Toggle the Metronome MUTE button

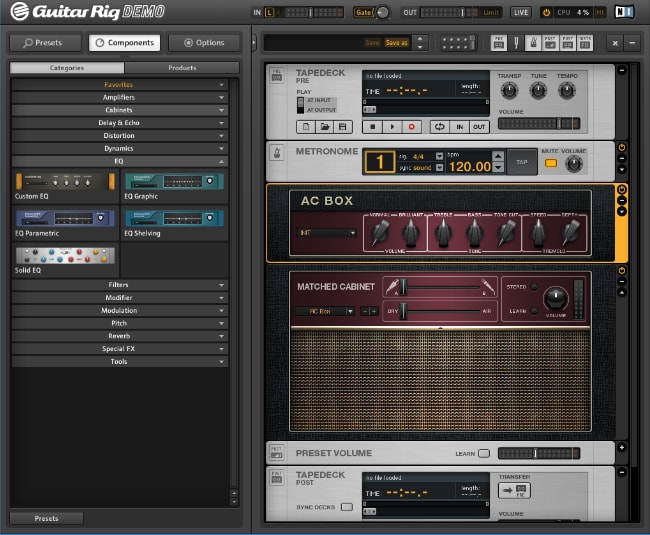coord(550,163)
